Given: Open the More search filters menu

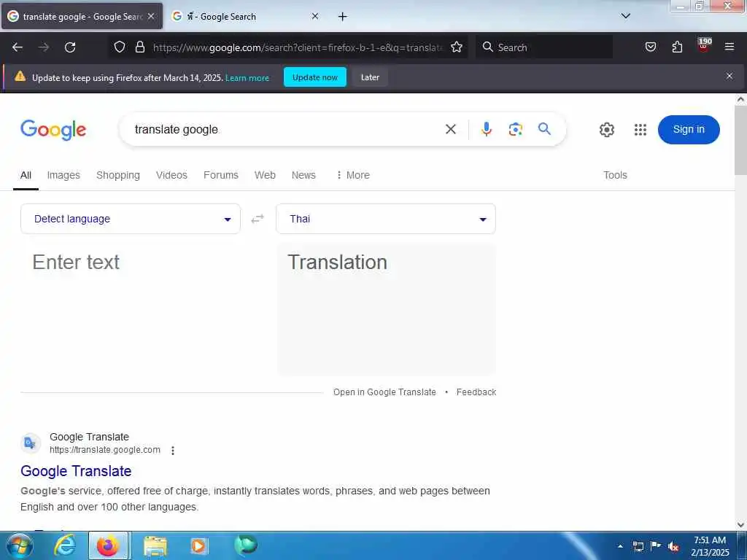Looking at the screenshot, I should pyautogui.click(x=353, y=175).
